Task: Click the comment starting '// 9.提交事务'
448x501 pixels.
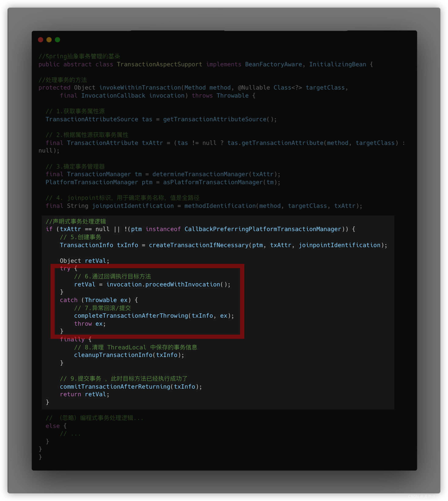Action: [124, 379]
